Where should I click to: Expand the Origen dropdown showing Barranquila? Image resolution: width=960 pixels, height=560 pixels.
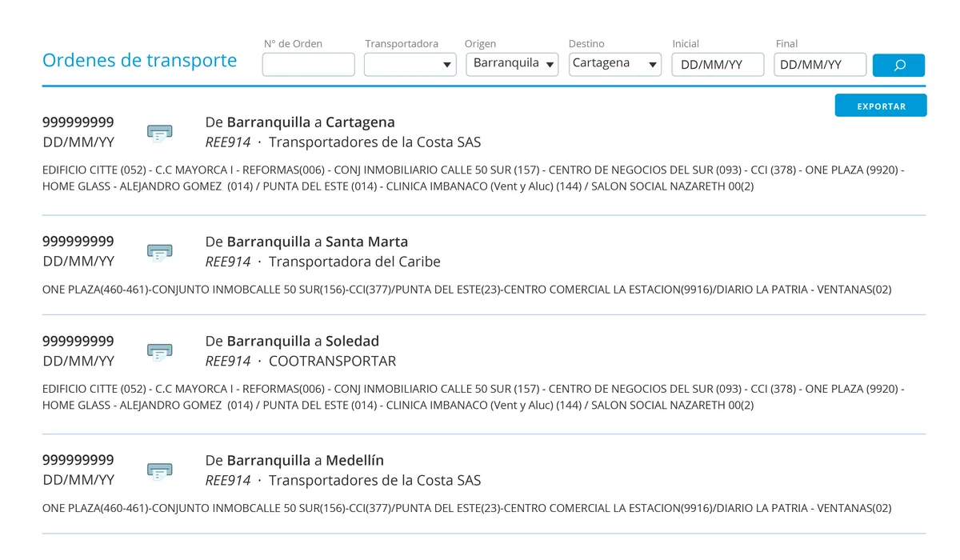512,65
